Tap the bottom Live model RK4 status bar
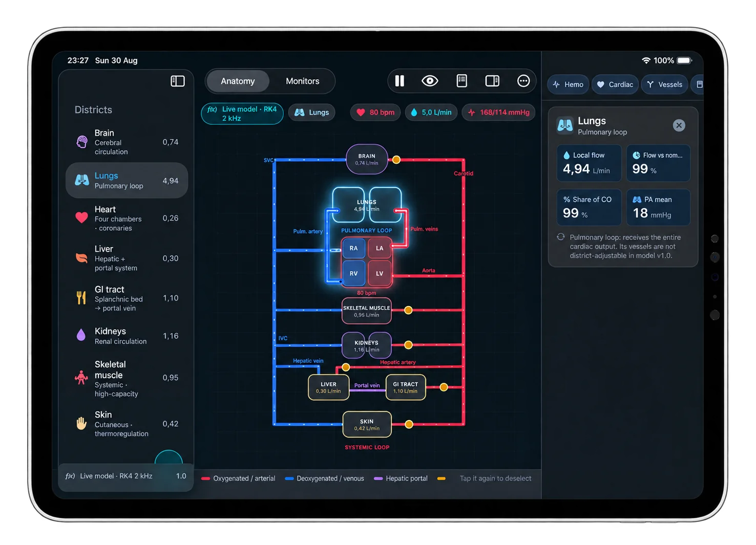Viewport: 756px width, 545px height. [x=126, y=476]
